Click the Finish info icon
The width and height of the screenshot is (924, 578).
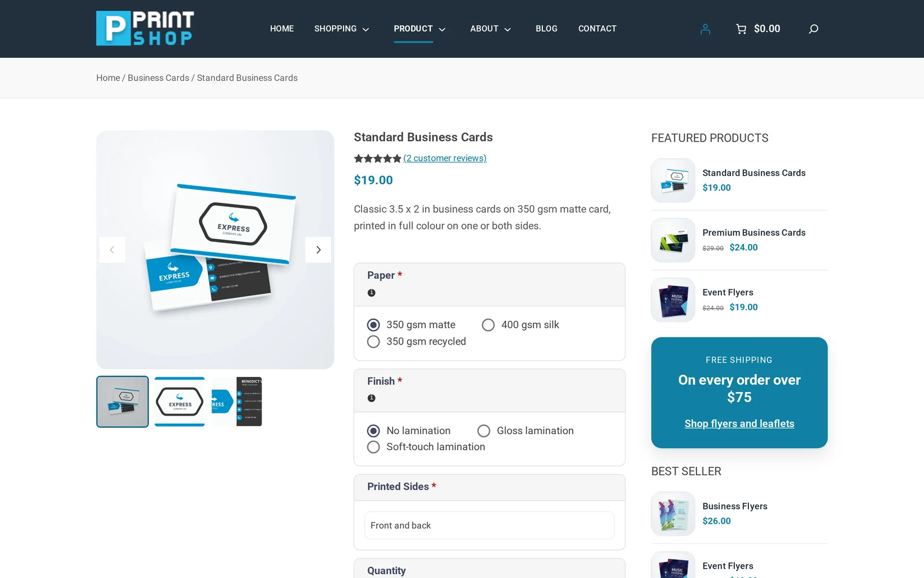[x=371, y=398]
